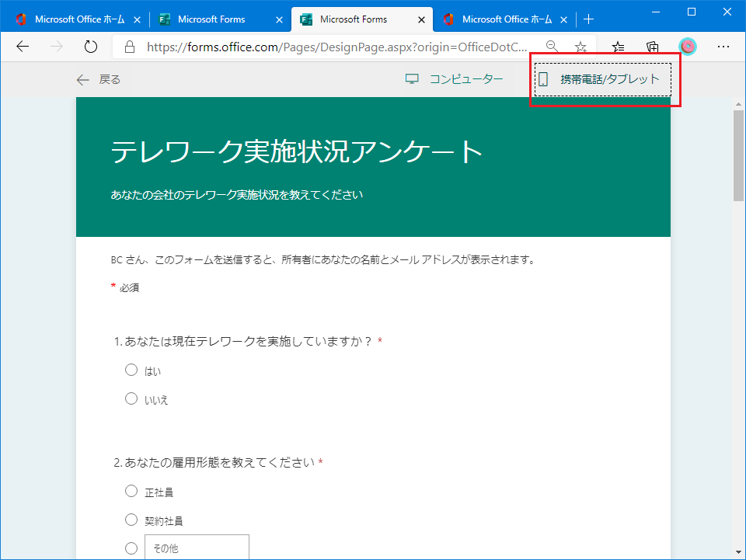Close the active Microsoft Forms tab
Image resolution: width=746 pixels, height=560 pixels.
(x=421, y=20)
